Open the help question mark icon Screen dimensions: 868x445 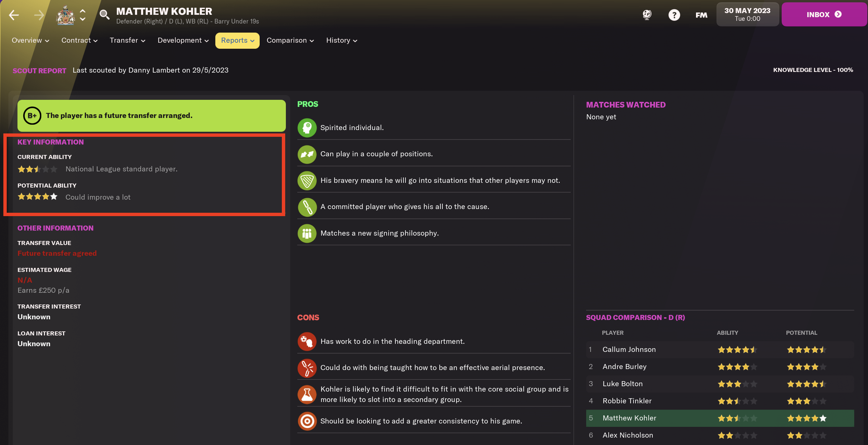tap(674, 15)
